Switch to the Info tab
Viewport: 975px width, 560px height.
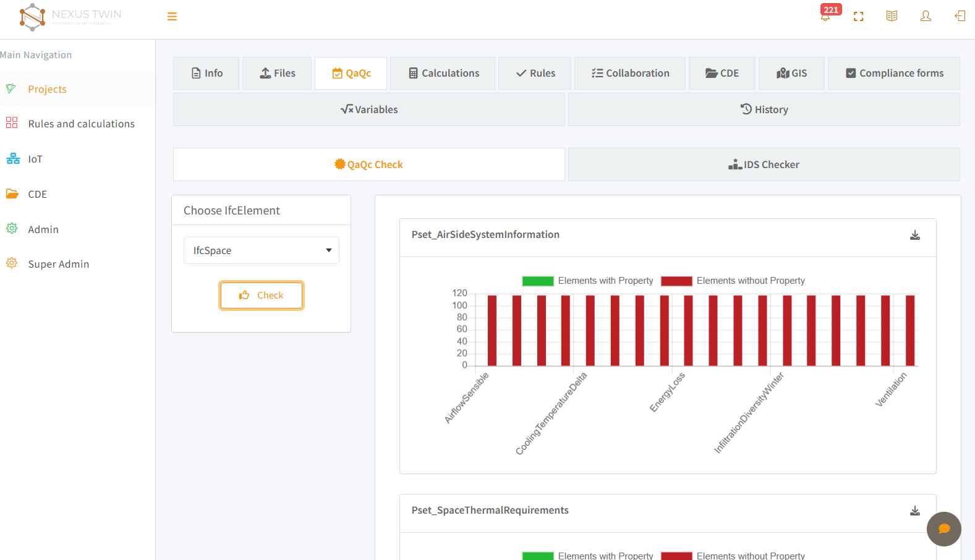206,74
